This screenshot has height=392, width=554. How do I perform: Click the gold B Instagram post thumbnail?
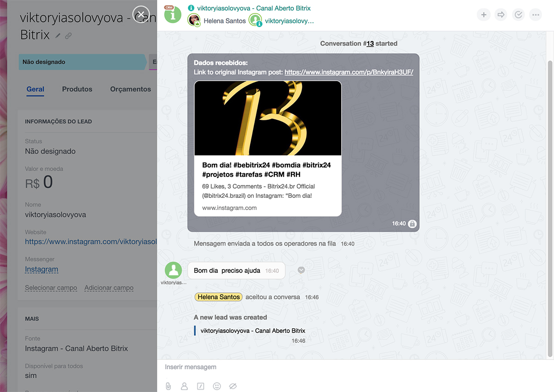pos(268,118)
